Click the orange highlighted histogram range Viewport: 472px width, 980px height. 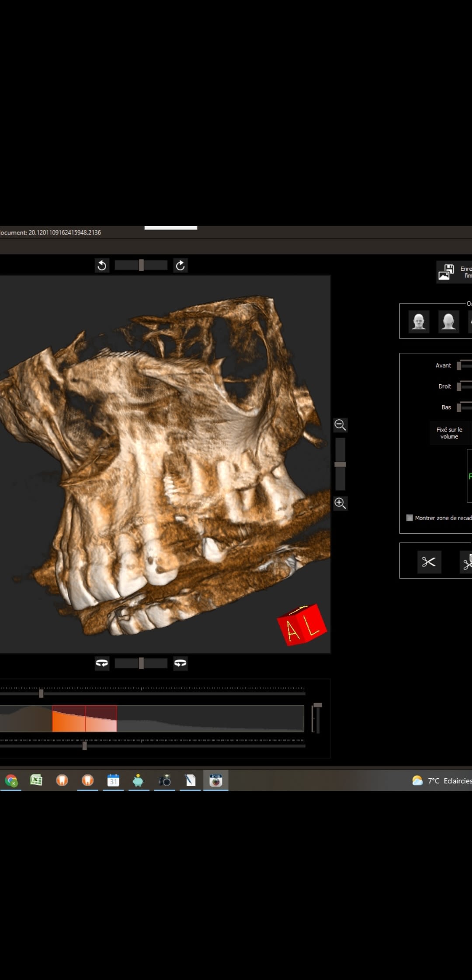pos(84,718)
